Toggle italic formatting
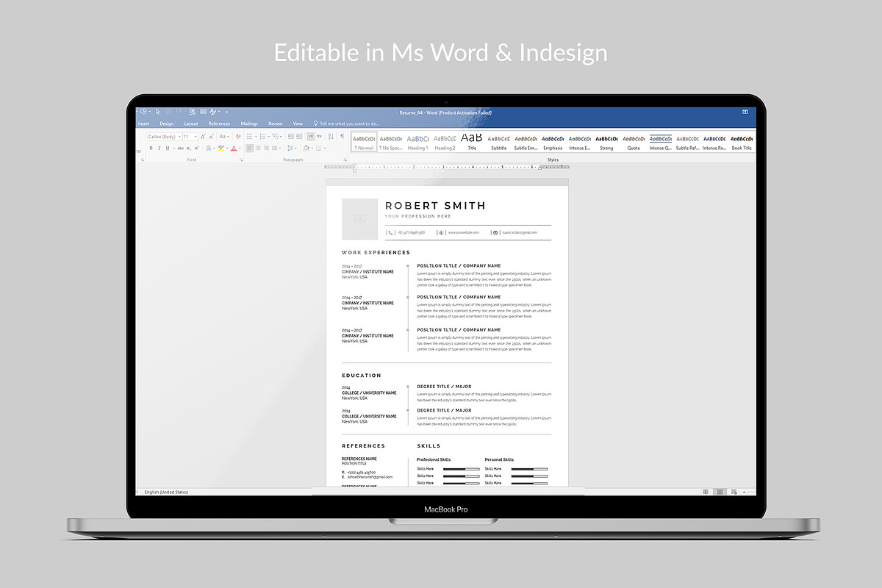The image size is (882, 588). click(159, 148)
